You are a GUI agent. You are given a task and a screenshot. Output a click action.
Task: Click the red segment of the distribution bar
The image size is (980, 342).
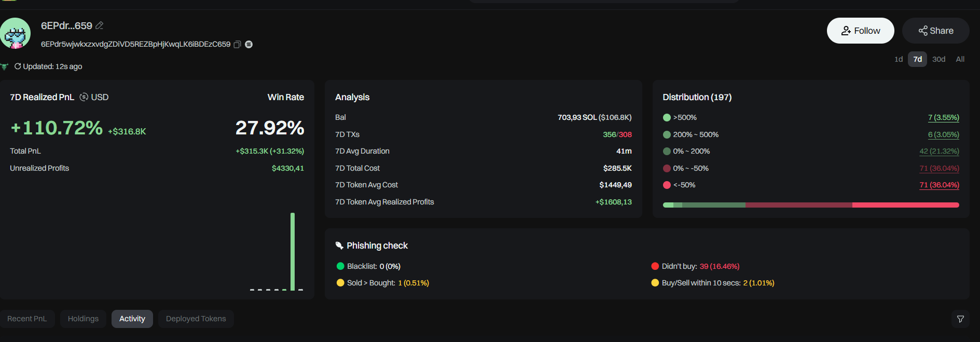click(905, 205)
